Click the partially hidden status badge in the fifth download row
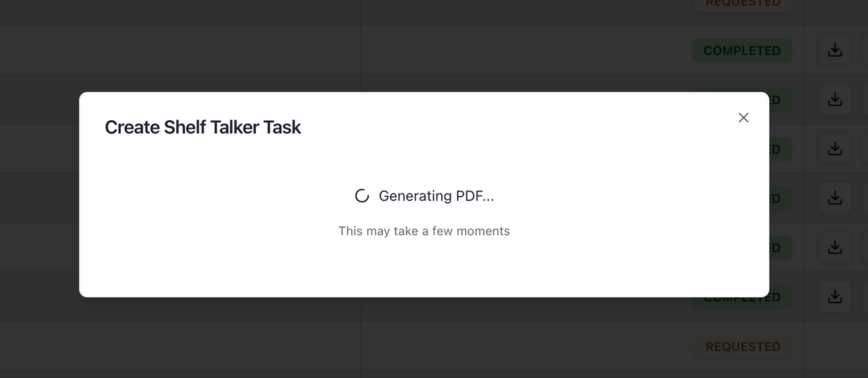The width and height of the screenshot is (868, 378). pos(777,248)
